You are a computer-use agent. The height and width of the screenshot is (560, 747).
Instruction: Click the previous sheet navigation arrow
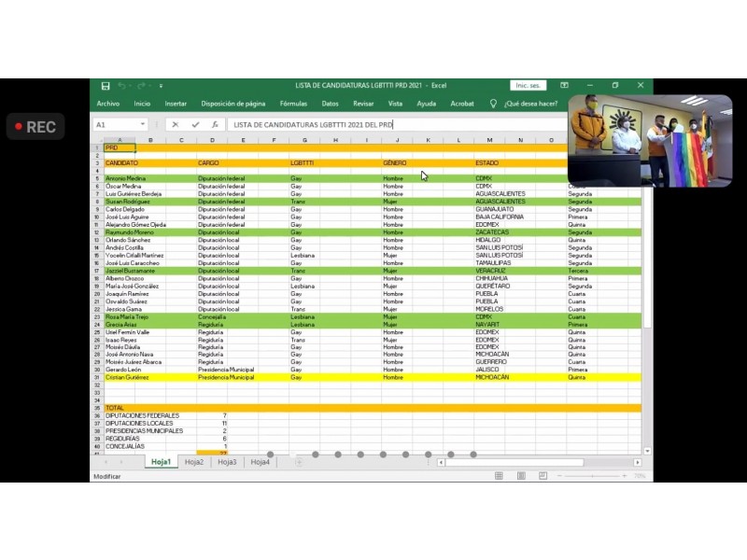(106, 462)
